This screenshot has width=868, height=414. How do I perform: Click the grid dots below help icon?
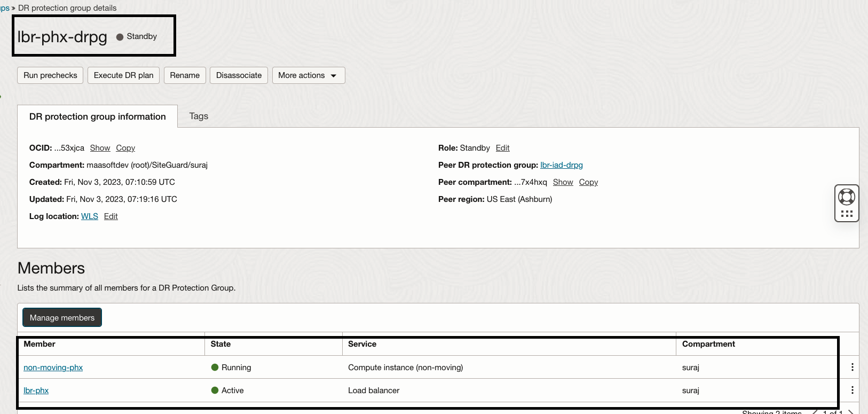coord(846,214)
